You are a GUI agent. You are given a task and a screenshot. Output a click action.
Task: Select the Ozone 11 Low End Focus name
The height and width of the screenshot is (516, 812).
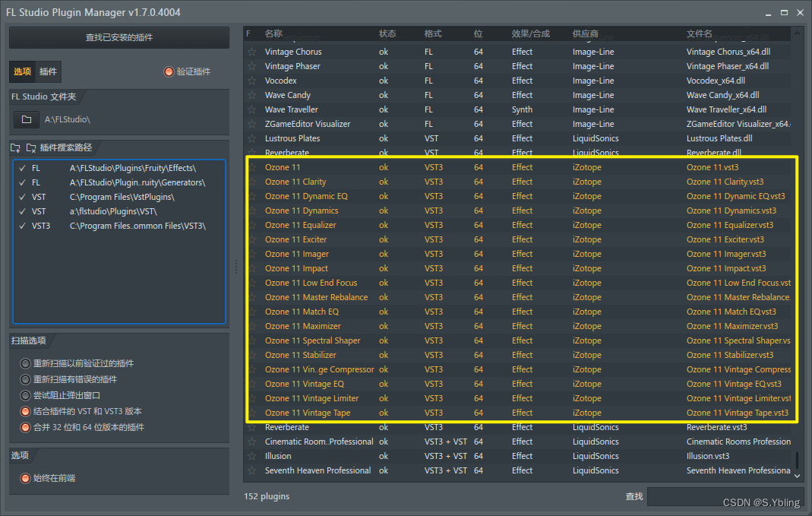tap(311, 283)
